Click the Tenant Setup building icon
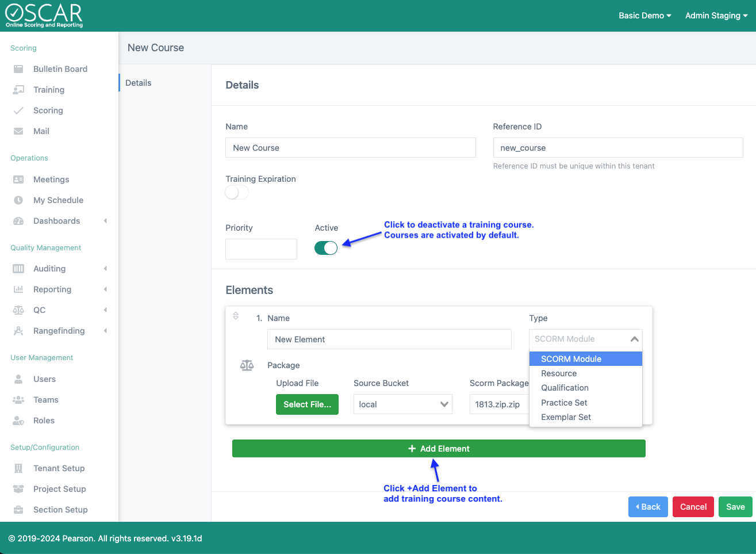This screenshot has width=756, height=554. (18, 468)
